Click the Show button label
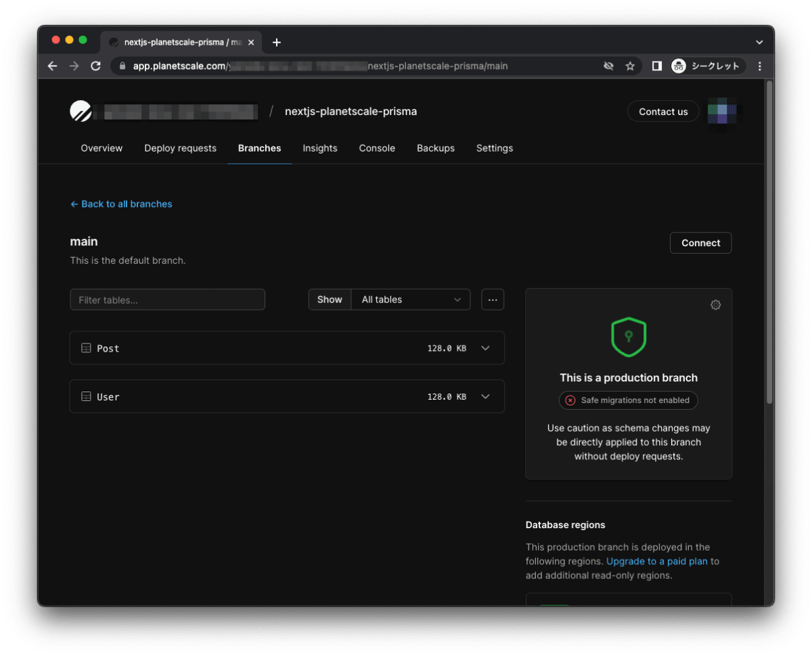The image size is (812, 656). 330,300
